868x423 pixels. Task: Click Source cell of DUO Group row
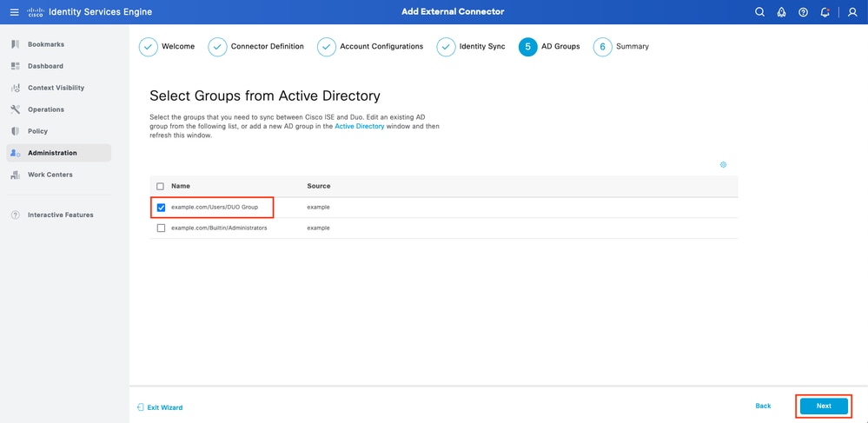coord(318,207)
